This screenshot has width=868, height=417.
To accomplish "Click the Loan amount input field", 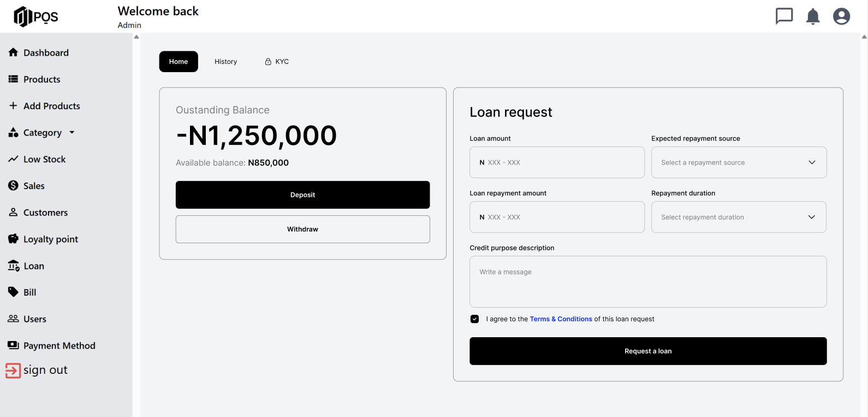I will pyautogui.click(x=557, y=162).
